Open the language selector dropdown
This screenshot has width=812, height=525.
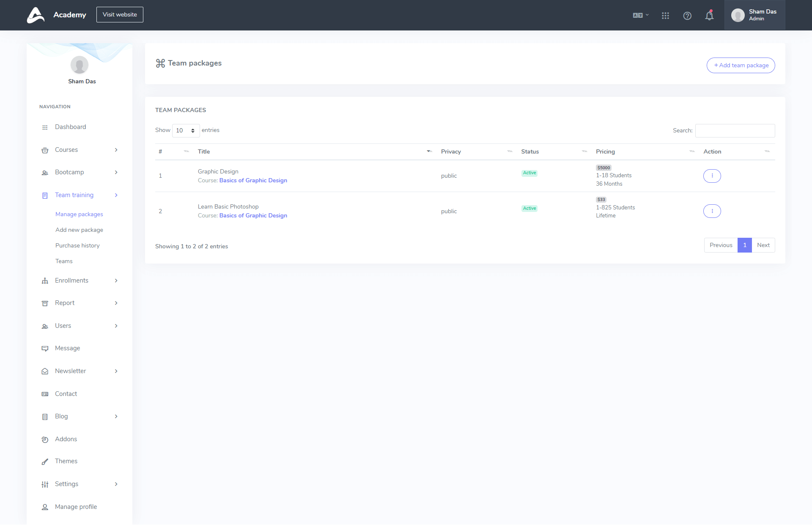(x=640, y=15)
